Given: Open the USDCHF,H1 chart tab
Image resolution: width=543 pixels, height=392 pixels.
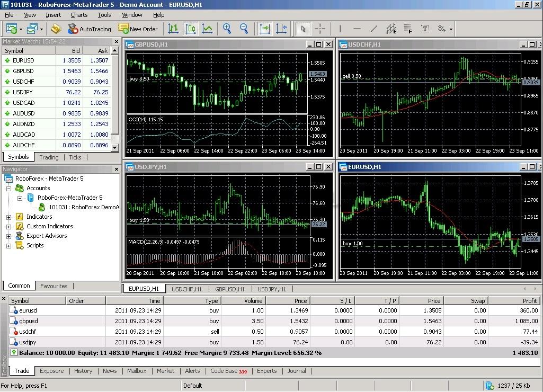Looking at the screenshot, I should pos(186,289).
